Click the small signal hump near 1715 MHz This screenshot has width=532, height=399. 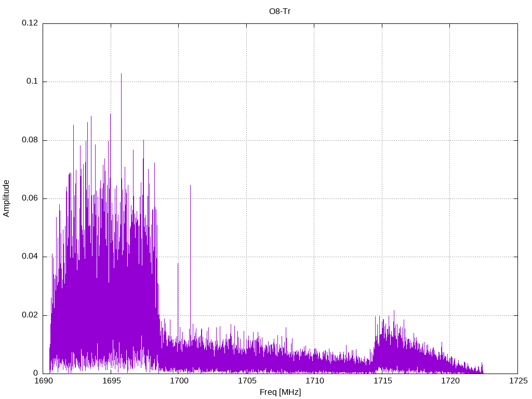(x=395, y=343)
